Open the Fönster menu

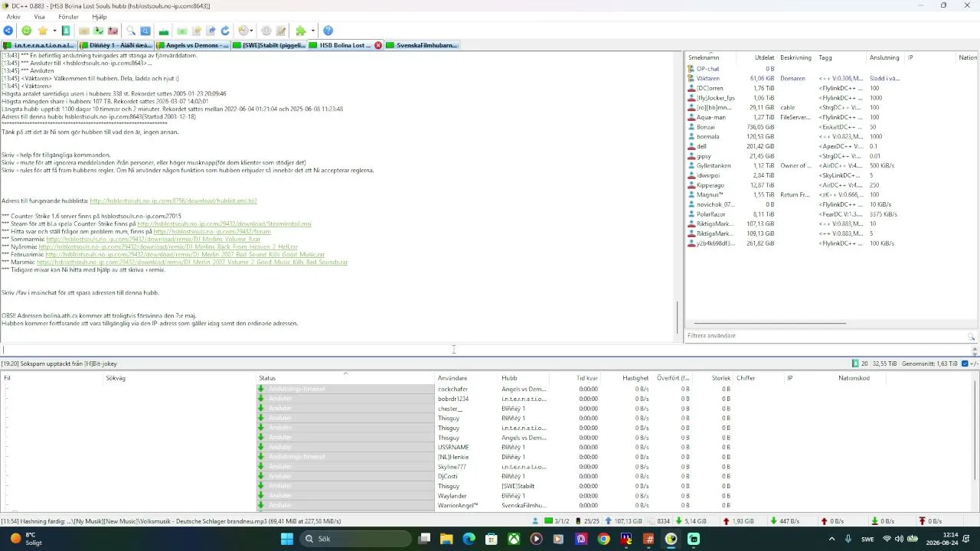(68, 17)
